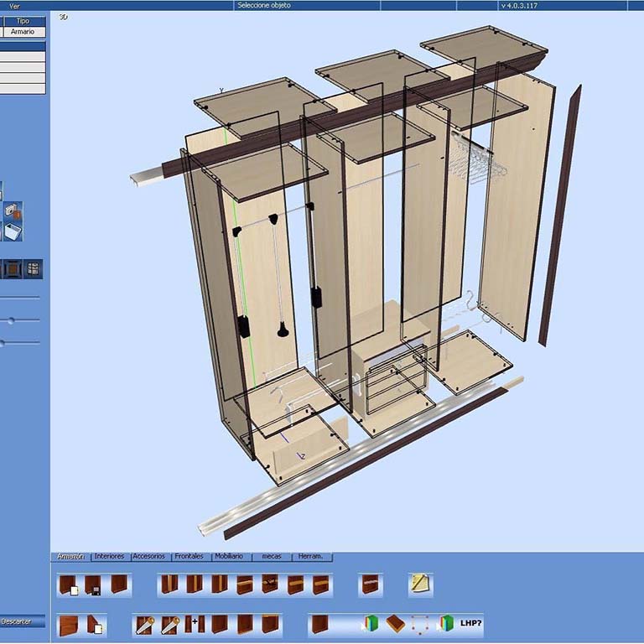The image size is (644, 644).
Task: Click the join cabinets plus icon
Action: pyautogui.click(x=195, y=624)
